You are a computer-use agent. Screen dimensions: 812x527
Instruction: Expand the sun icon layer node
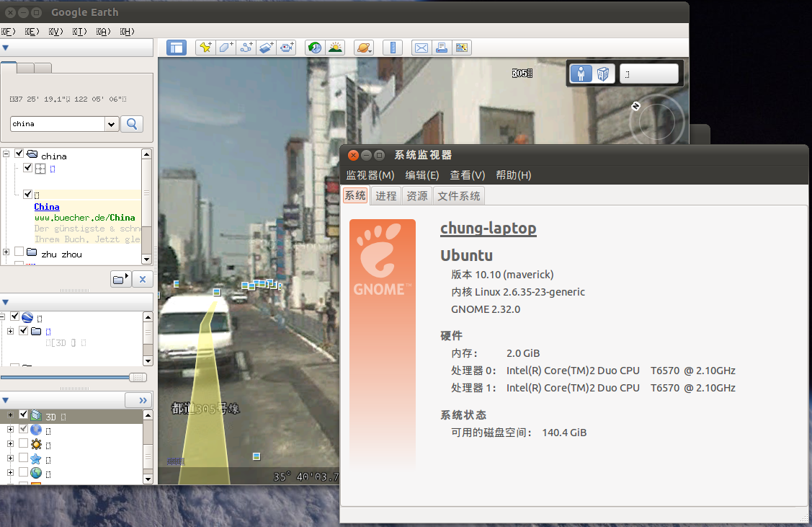[x=10, y=444]
